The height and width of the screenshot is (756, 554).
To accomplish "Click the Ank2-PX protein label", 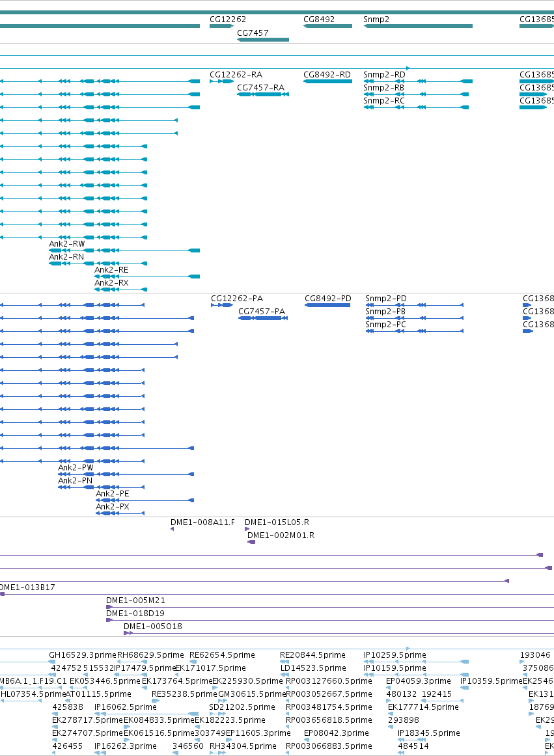I will pyautogui.click(x=113, y=507).
